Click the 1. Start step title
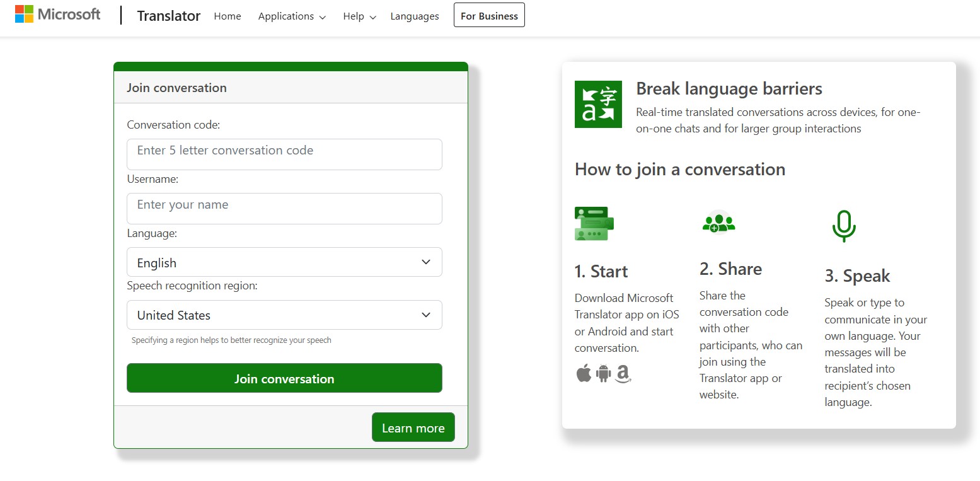Screen dimensions: 980x481 [601, 272]
